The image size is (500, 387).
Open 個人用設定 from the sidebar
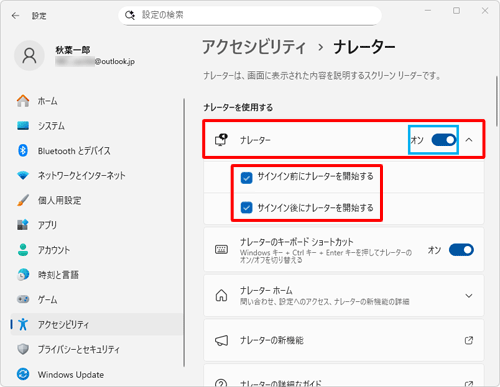[x=97, y=200]
